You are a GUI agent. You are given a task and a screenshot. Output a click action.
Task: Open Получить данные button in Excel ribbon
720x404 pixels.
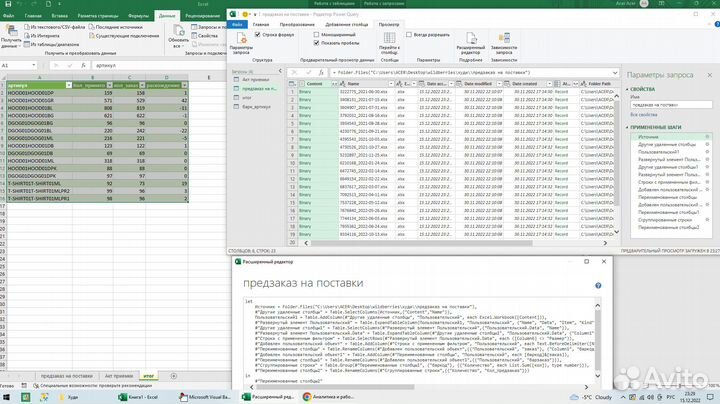click(11, 37)
